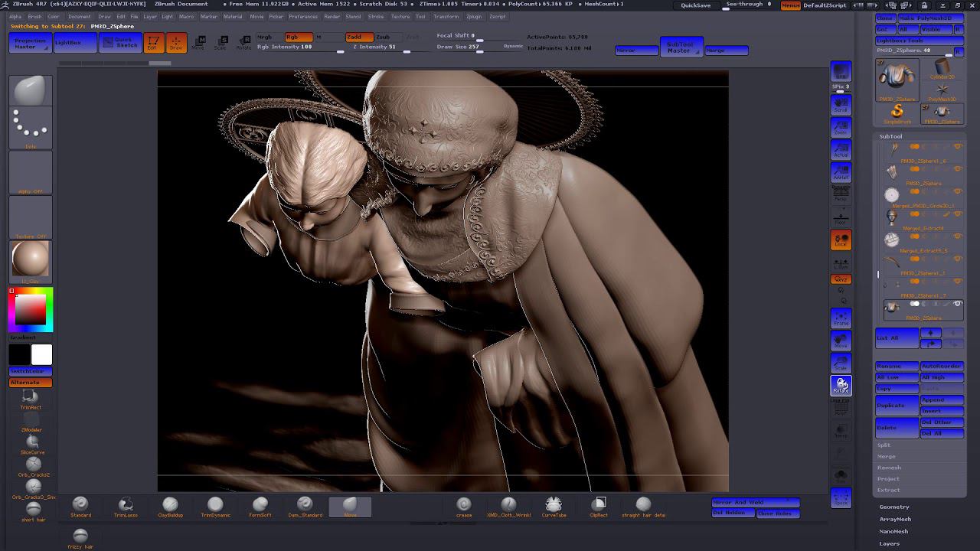
Task: Select the Cylinder3D tool thumbnail
Action: (942, 70)
